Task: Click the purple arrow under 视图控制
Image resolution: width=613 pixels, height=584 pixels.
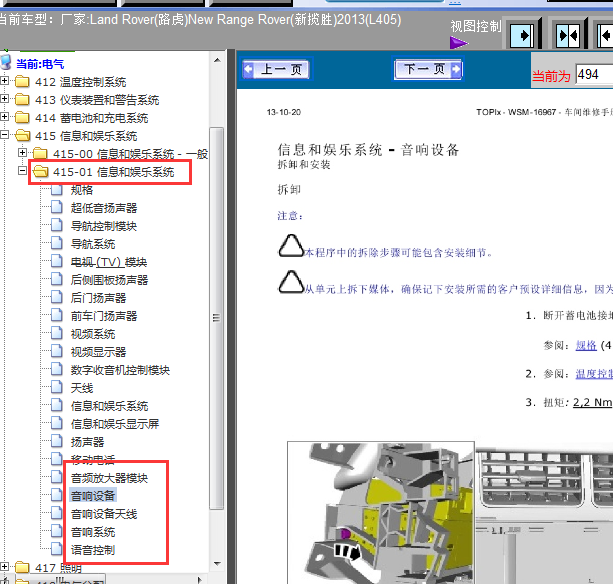Action: click(459, 43)
